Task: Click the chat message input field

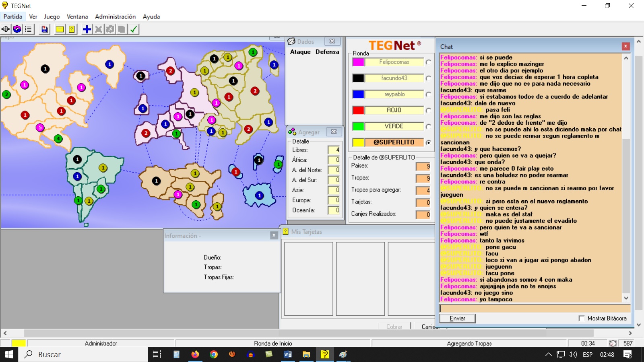Action: click(535, 309)
